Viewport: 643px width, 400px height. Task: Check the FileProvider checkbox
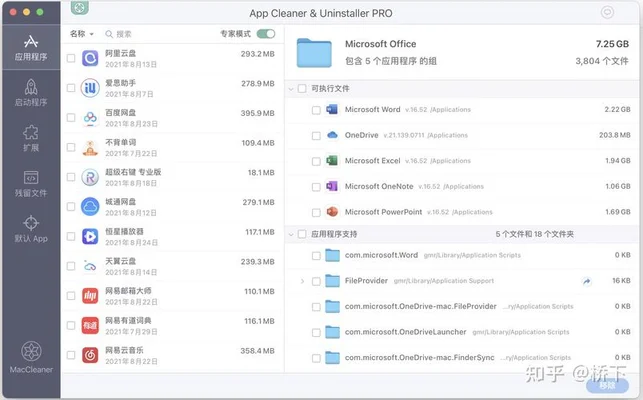(316, 281)
